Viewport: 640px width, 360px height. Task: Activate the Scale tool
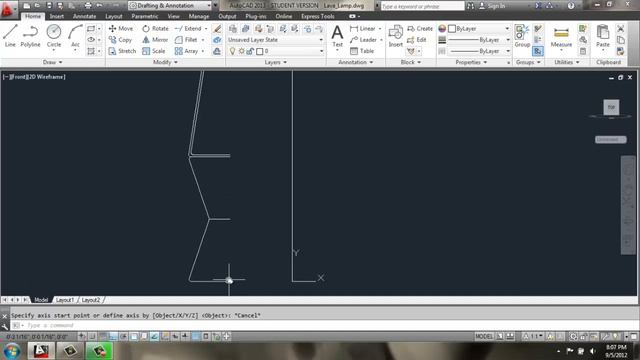tap(154, 51)
